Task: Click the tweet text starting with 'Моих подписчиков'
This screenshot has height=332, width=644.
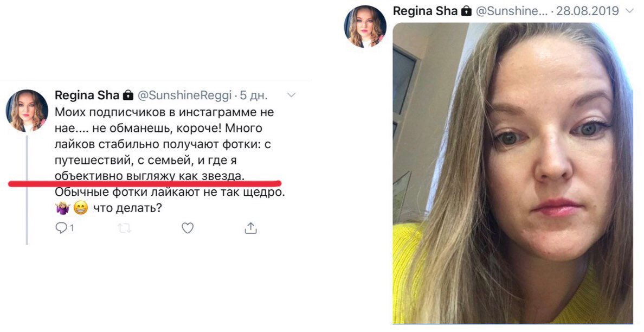Action: (170, 160)
